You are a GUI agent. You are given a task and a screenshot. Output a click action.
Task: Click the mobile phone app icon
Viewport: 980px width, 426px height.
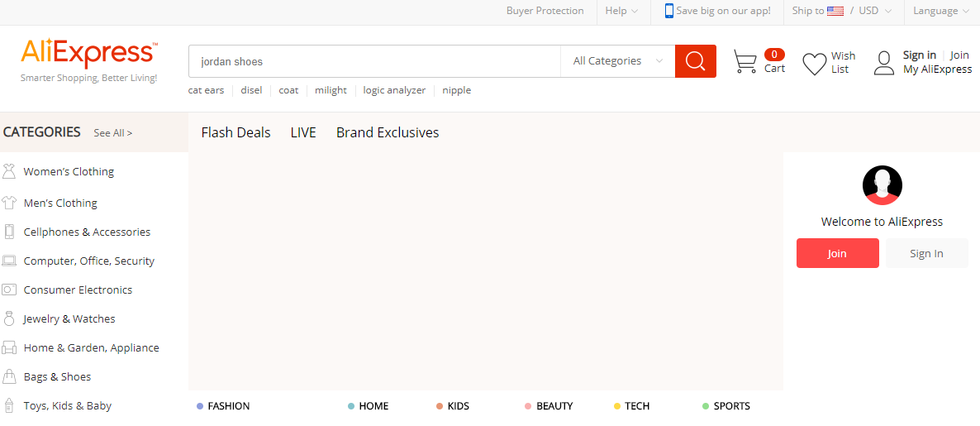click(x=668, y=11)
